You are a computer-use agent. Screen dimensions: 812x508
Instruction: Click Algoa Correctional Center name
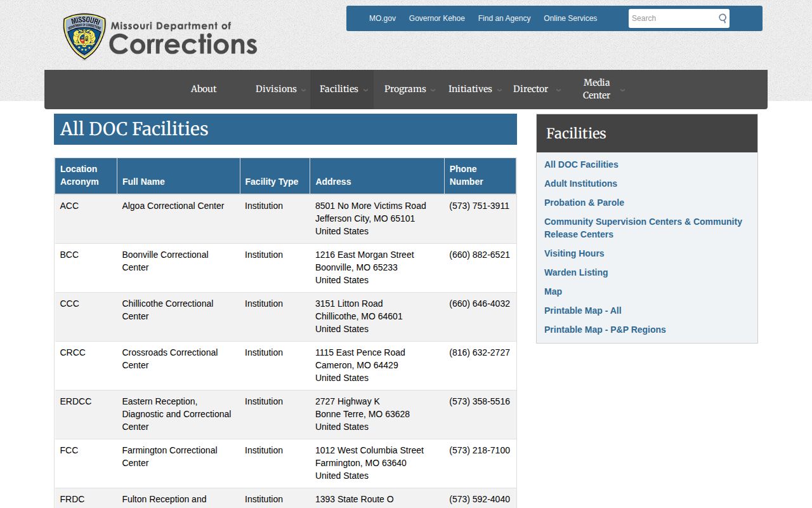click(173, 206)
